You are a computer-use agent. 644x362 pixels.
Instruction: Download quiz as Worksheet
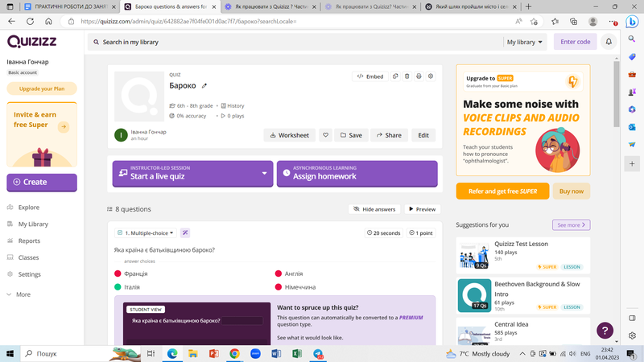pos(289,135)
